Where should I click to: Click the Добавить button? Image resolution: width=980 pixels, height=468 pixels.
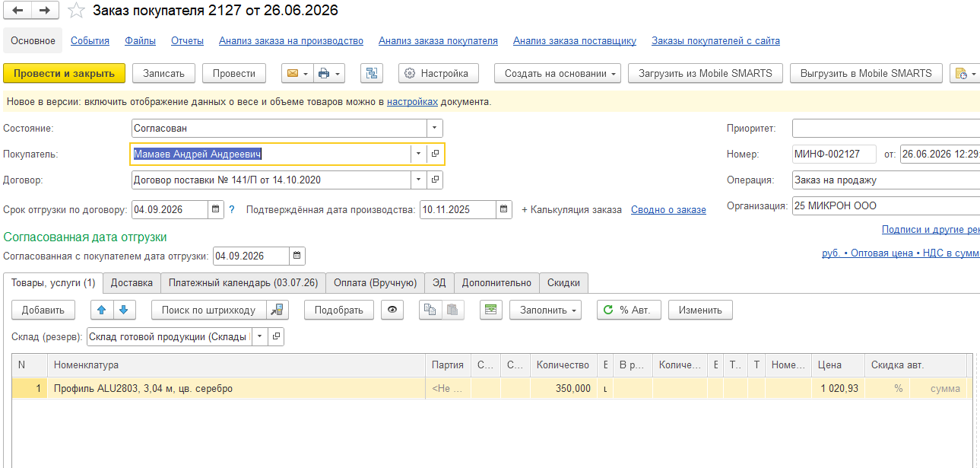(43, 310)
